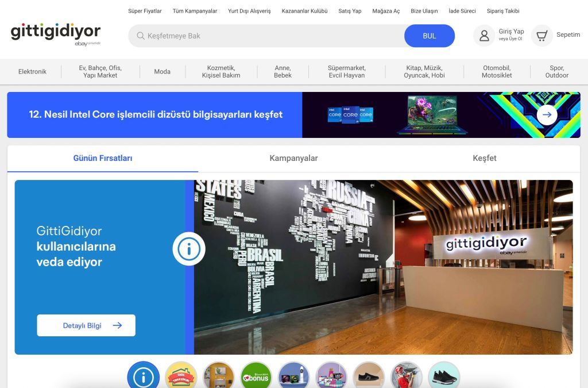Open the gittigidiyor logo homepage link
This screenshot has height=388, width=588.
point(56,34)
